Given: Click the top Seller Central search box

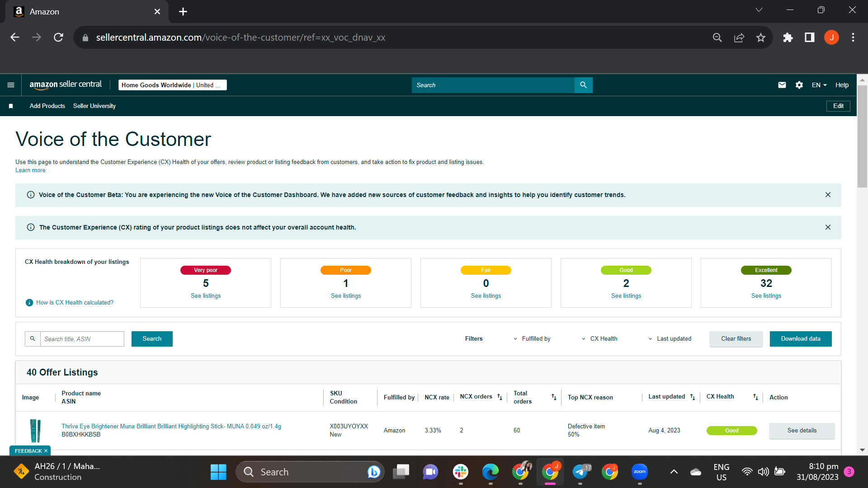Looking at the screenshot, I should click(x=493, y=85).
